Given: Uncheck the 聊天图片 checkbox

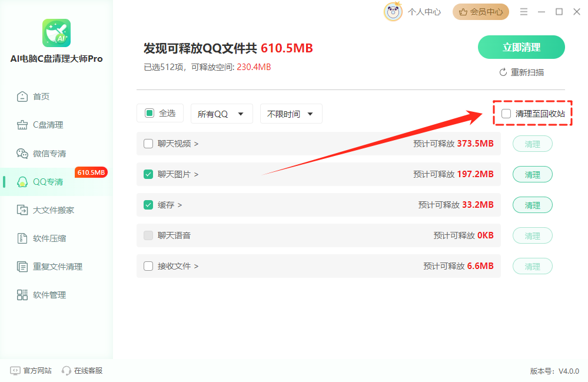Looking at the screenshot, I should [x=148, y=174].
